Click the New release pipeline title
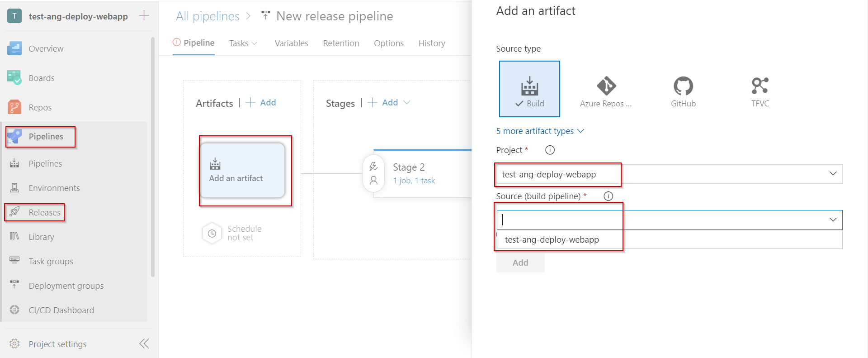Viewport: 868px width, 358px height. (x=335, y=16)
